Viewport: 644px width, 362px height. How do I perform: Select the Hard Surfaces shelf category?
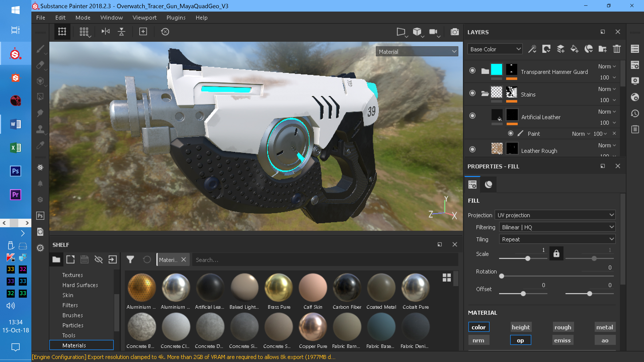(80, 285)
